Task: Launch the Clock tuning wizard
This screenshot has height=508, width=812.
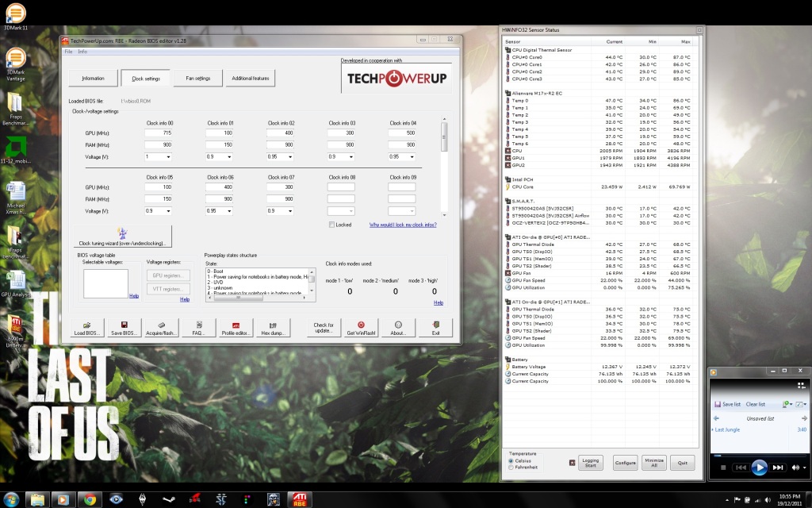Action: (x=122, y=237)
